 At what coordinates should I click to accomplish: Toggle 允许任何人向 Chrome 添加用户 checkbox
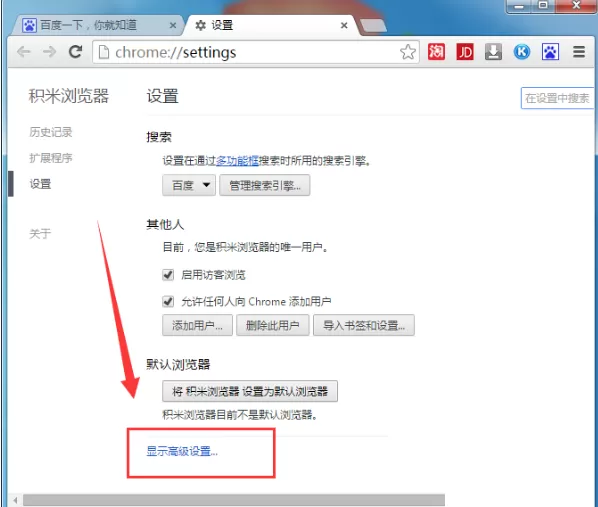coord(168,301)
